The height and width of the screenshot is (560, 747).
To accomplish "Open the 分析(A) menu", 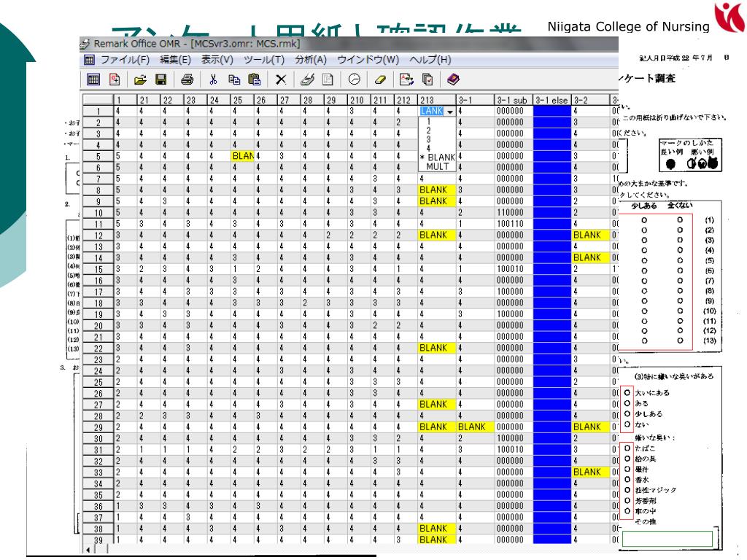I will [x=311, y=60].
